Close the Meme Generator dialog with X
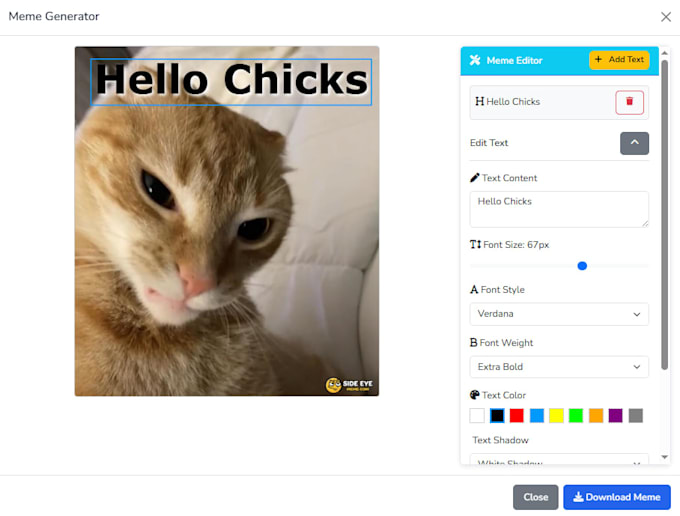Image resolution: width=680 pixels, height=516 pixels. pos(666,17)
